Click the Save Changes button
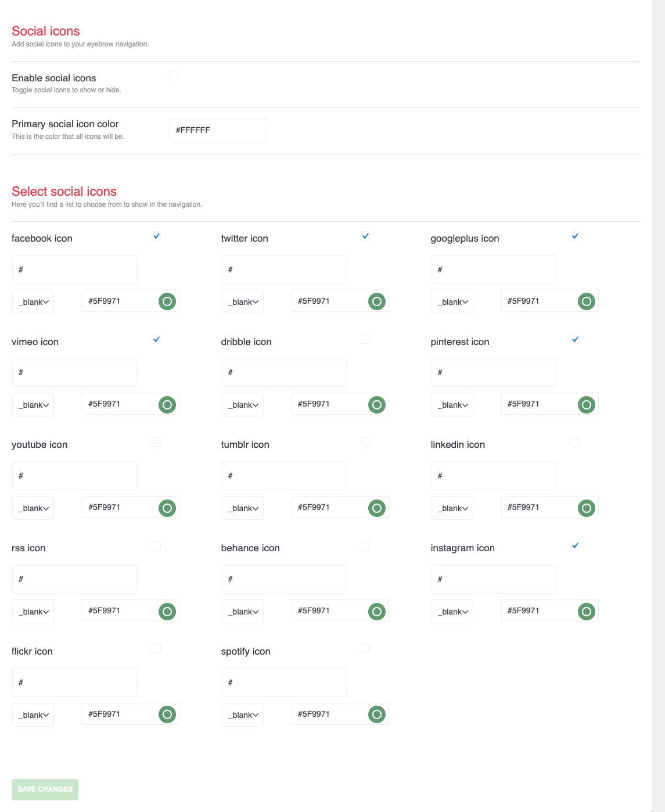 (45, 789)
